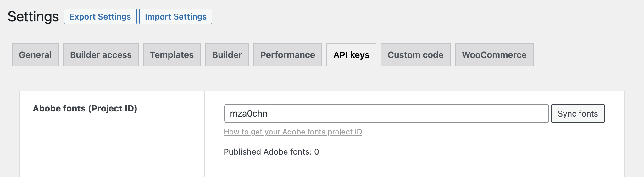Screen dimensions: 644x177
Task: Click the Settings page heading
Action: [x=33, y=17]
